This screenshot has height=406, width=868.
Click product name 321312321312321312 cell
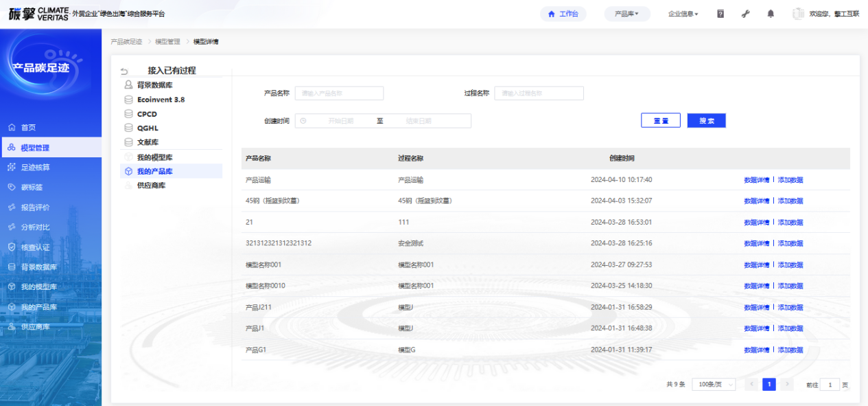[x=279, y=243]
